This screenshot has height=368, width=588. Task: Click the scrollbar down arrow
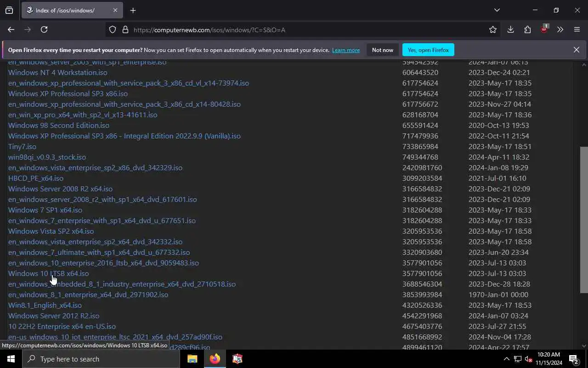pyautogui.click(x=584, y=346)
